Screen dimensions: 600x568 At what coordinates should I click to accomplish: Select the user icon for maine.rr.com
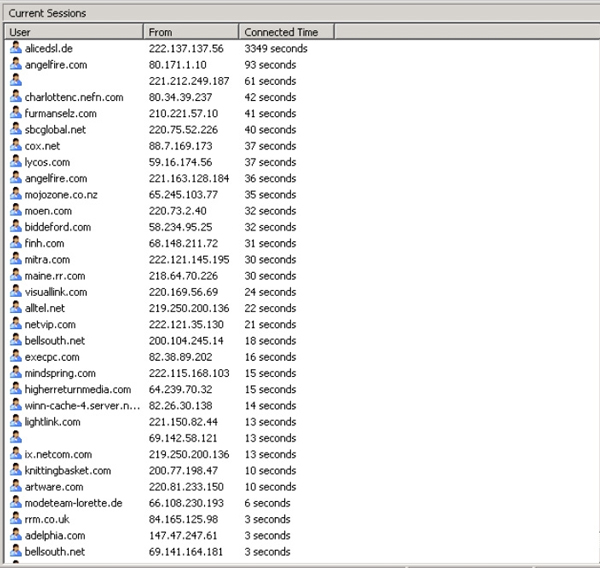[16, 275]
